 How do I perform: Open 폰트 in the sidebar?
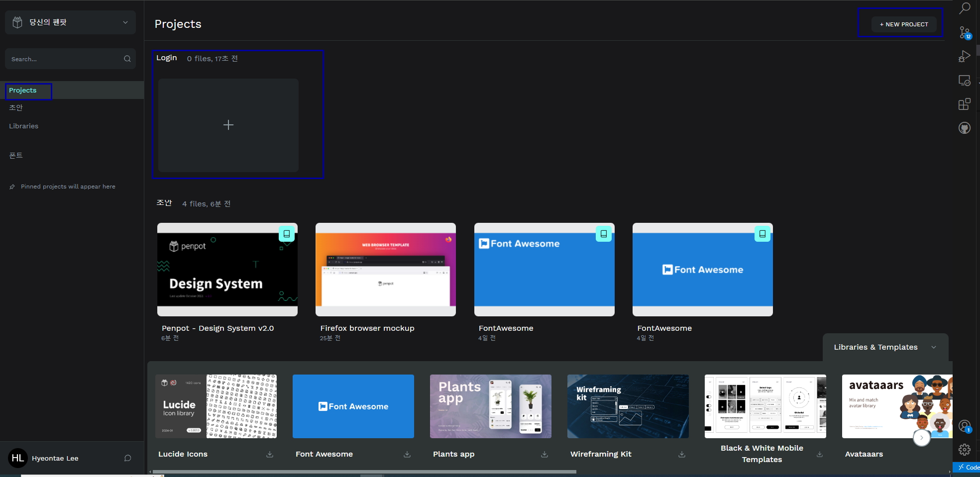pos(16,155)
